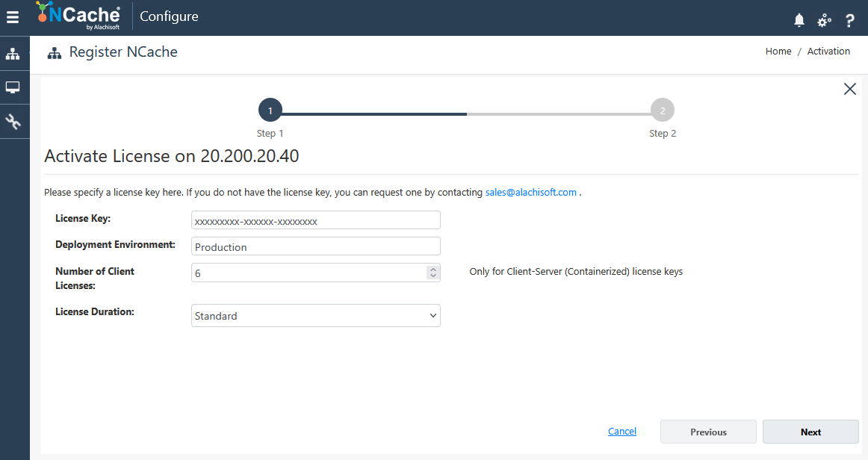The height and width of the screenshot is (460, 868).
Task: Click the Register NCache heading icon
Action: (55, 53)
